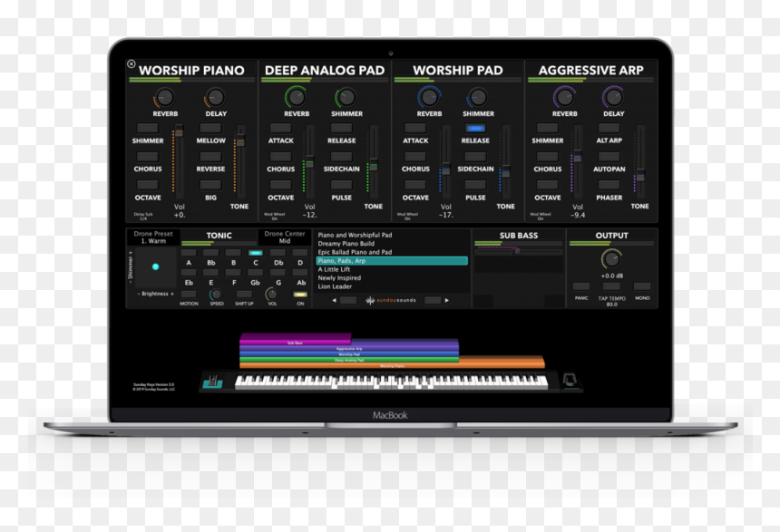
Task: Click the teal pitch wheel icon left of keyboard
Action: click(213, 382)
